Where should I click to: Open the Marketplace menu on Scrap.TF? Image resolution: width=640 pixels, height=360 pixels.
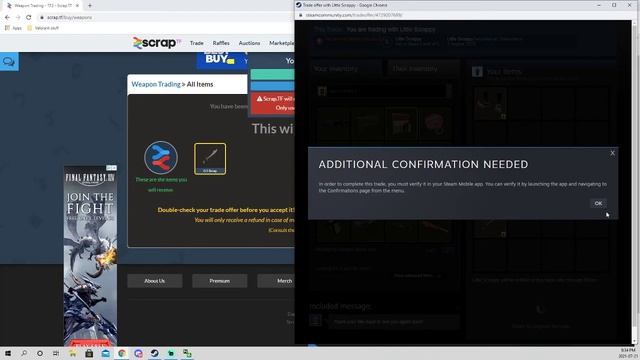click(282, 43)
